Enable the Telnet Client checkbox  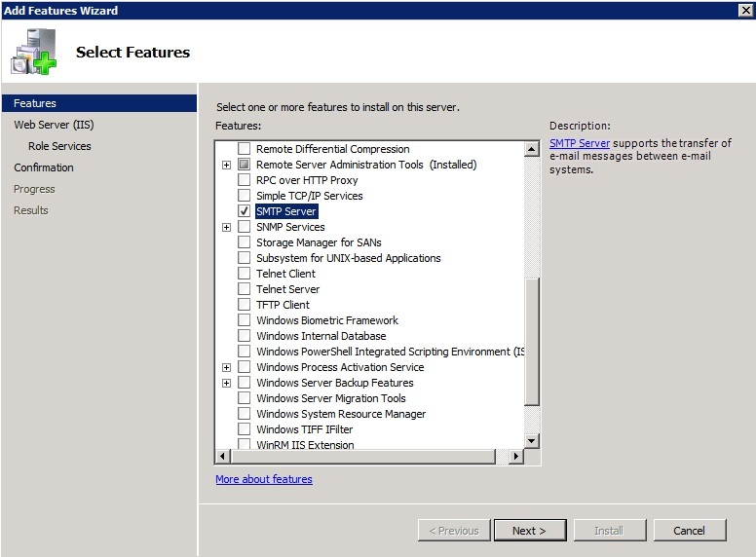245,274
